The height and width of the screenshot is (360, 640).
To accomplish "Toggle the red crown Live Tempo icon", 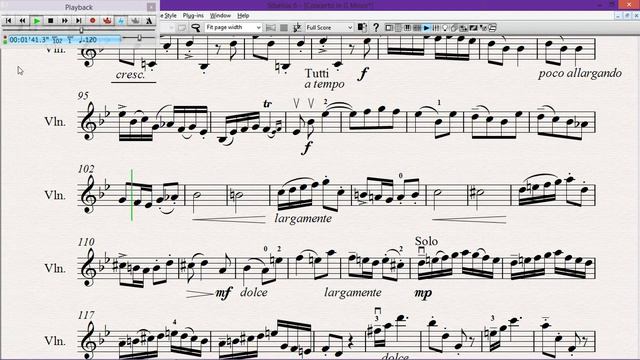I will (107, 20).
